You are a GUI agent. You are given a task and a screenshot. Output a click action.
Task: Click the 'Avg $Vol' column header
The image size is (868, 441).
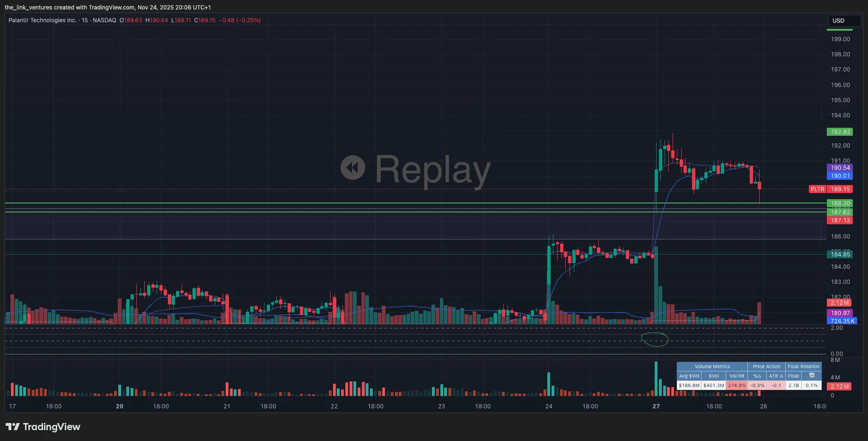(689, 376)
